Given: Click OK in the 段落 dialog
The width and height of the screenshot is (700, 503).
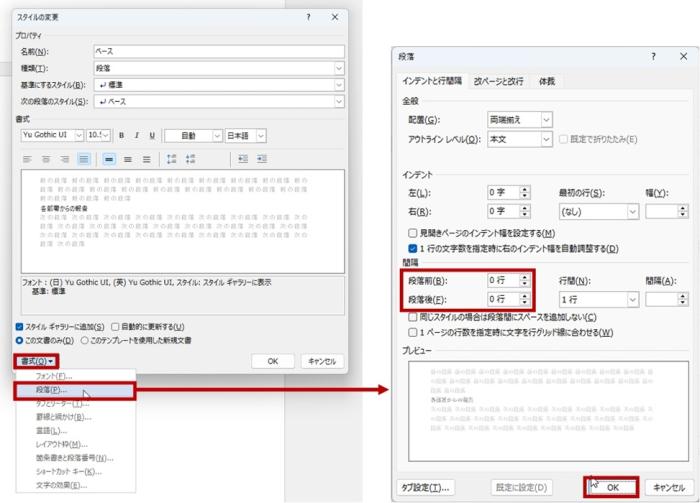Looking at the screenshot, I should [x=612, y=487].
